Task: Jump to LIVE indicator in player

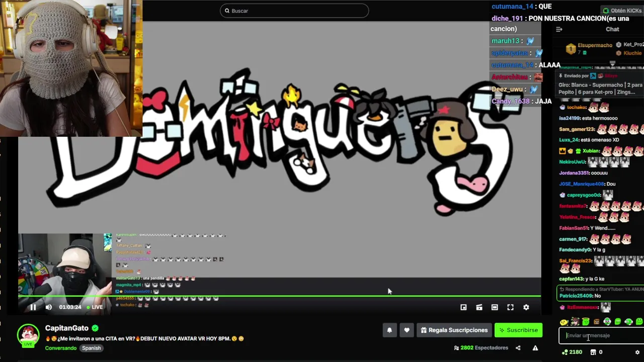Action: [x=95, y=307]
